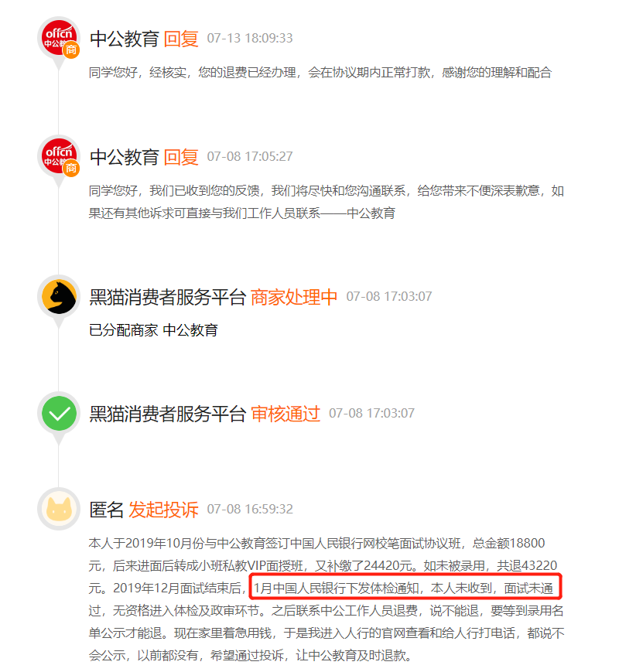This screenshot has width=619, height=672.
Task: Click the top 中公教育 offcn avatar
Action: pos(60,38)
